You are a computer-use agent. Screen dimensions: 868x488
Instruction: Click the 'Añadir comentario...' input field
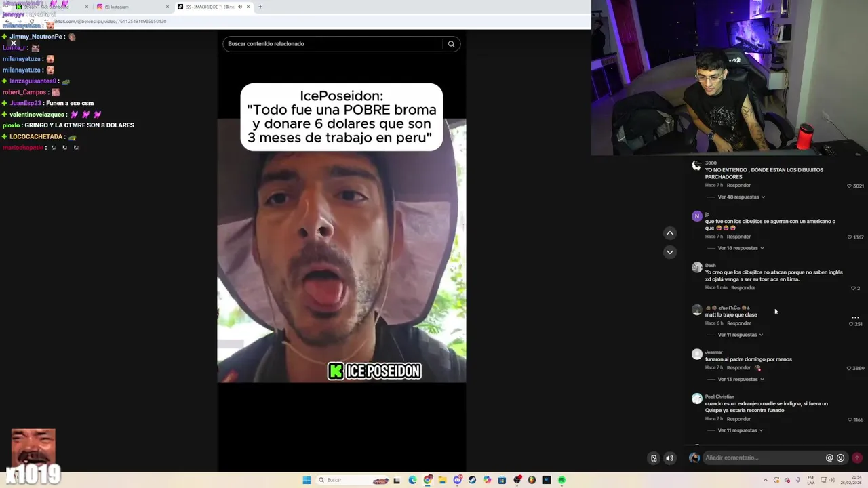coord(763,457)
